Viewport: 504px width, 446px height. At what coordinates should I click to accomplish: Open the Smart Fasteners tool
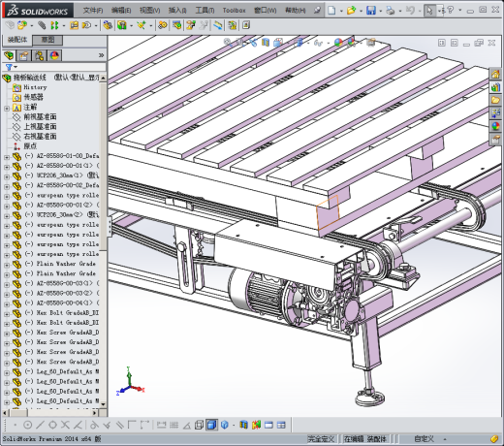point(75,25)
